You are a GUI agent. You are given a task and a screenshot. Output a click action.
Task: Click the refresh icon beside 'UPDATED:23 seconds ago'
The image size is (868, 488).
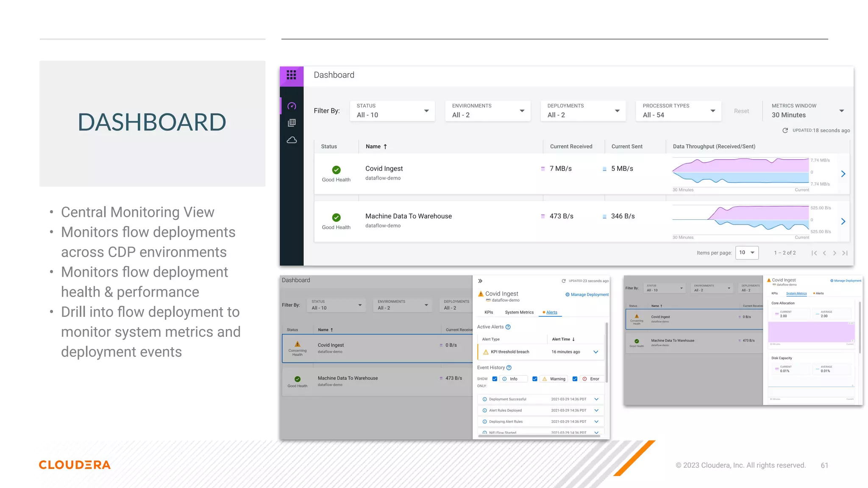pyautogui.click(x=564, y=281)
